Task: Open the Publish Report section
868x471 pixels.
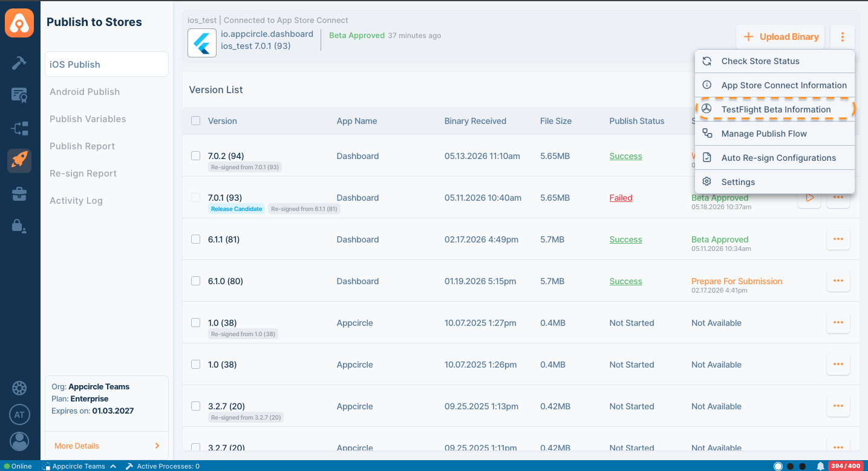Action: coord(82,146)
